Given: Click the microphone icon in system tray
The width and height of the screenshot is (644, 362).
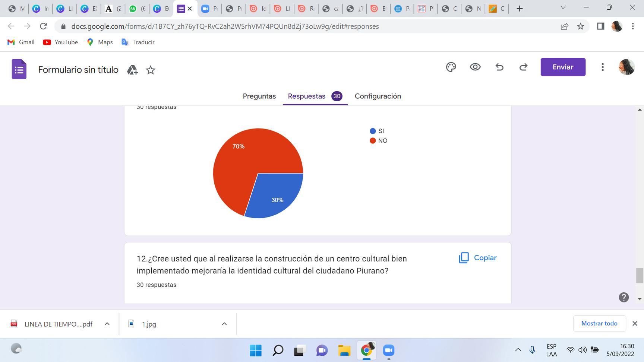Looking at the screenshot, I should (x=532, y=350).
